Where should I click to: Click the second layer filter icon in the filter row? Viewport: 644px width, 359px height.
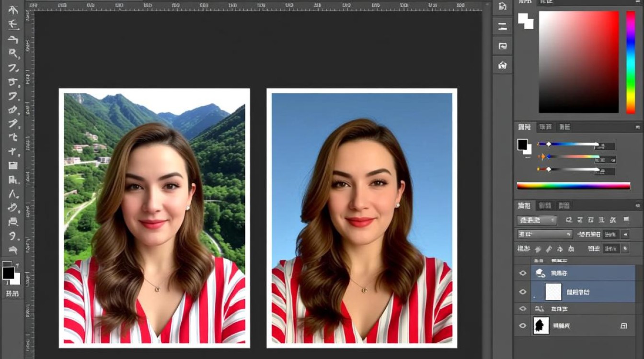coord(580,220)
